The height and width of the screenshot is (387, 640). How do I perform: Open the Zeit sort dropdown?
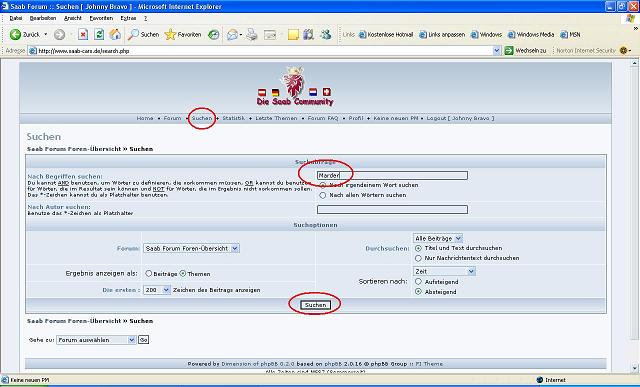coord(444,271)
